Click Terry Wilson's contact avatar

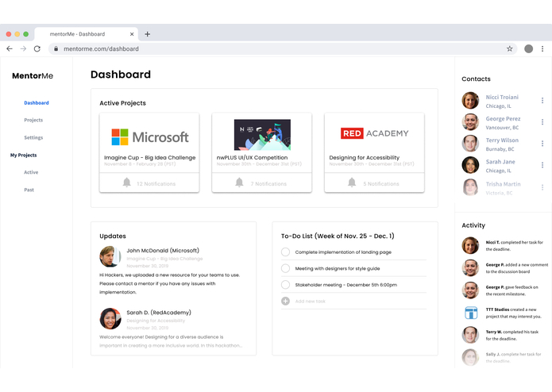point(470,144)
